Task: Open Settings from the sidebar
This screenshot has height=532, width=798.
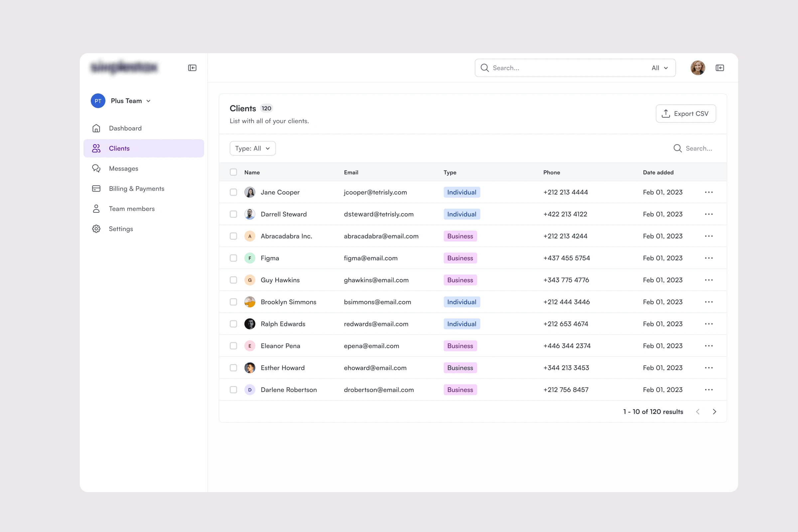Action: [x=121, y=229]
